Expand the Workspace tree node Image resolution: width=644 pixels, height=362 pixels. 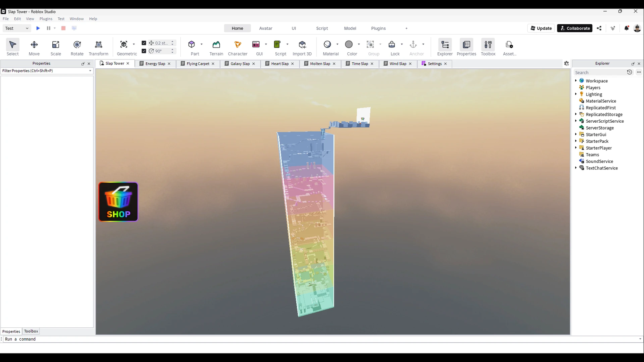pyautogui.click(x=576, y=81)
